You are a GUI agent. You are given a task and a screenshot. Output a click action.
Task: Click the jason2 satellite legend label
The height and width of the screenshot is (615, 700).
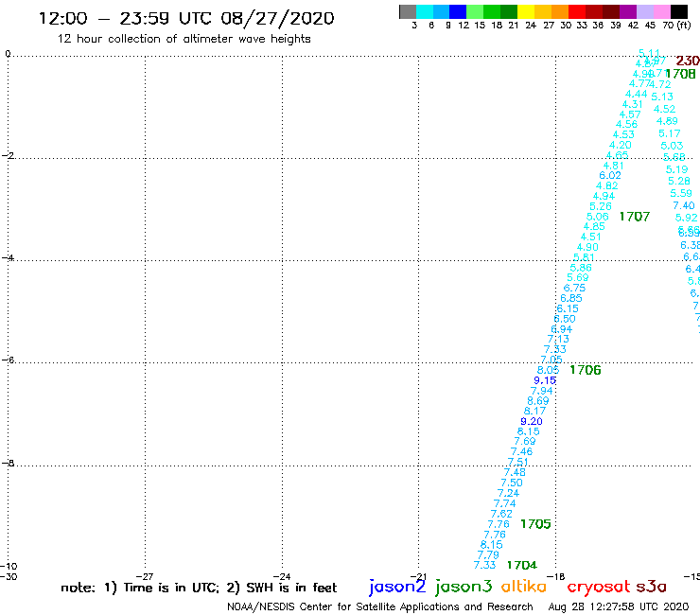[397, 587]
